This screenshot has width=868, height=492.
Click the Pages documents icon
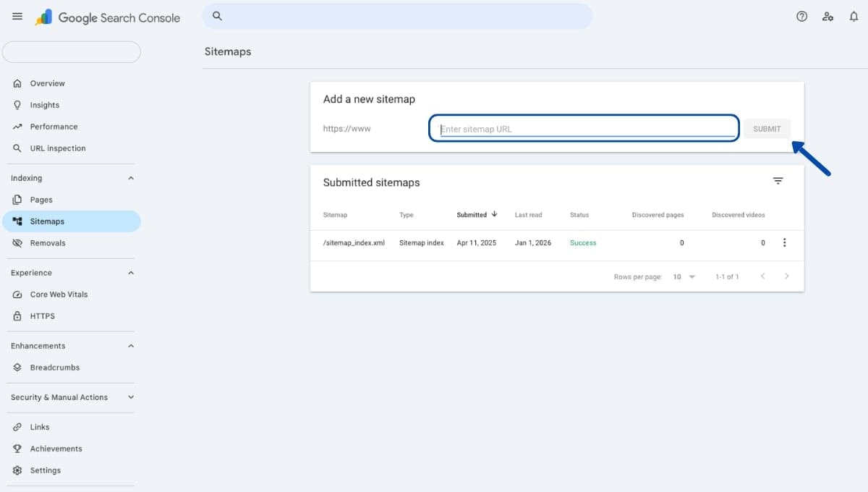pos(17,200)
